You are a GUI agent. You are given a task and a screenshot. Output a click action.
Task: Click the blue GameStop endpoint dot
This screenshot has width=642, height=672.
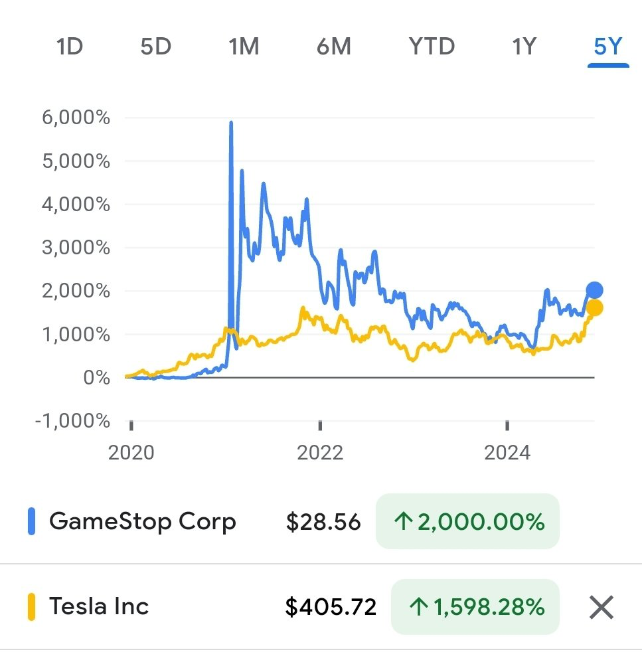click(594, 290)
